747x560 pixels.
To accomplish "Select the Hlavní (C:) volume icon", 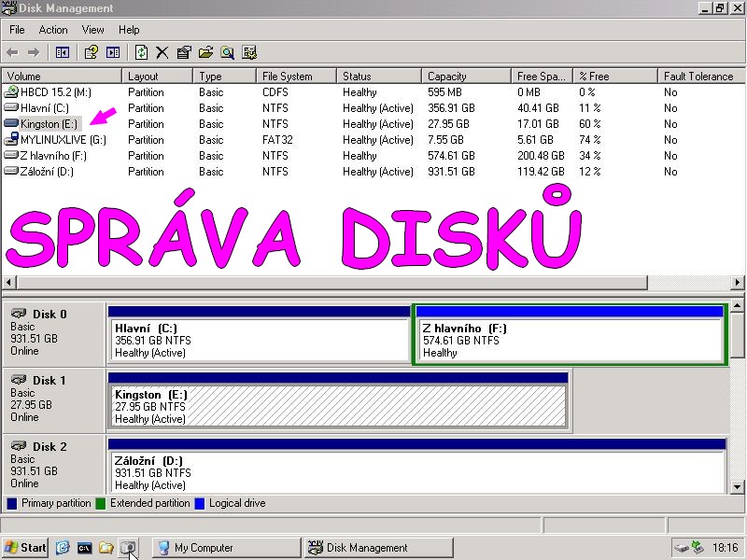I will coord(11,107).
